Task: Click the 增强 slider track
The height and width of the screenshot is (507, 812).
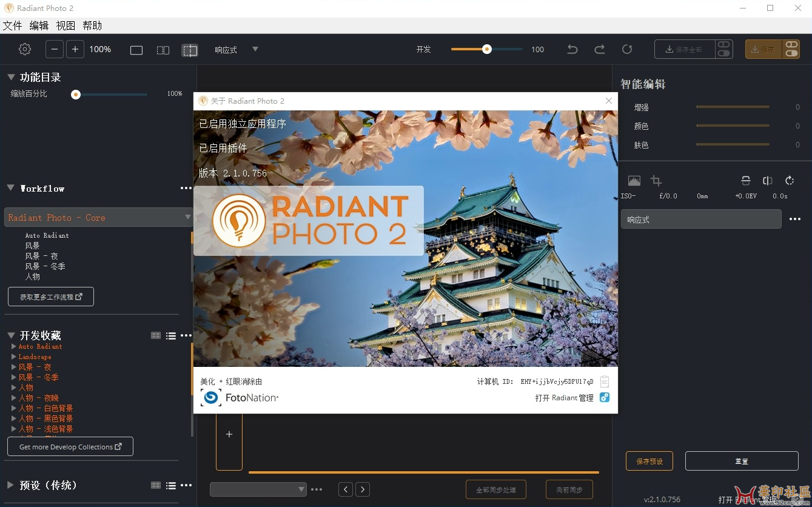Action: pos(733,107)
